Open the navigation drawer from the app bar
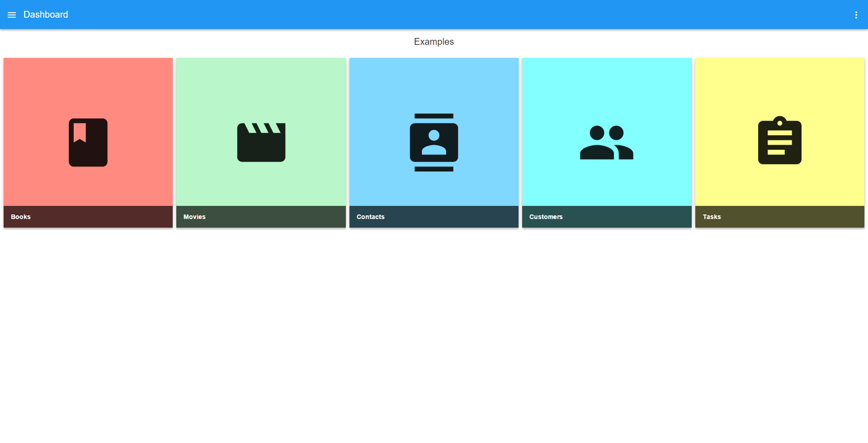This screenshot has height=443, width=868. point(12,14)
